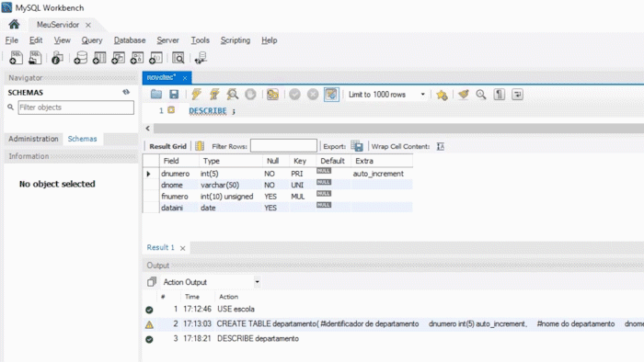Toggle invisible characters display

[x=499, y=95]
